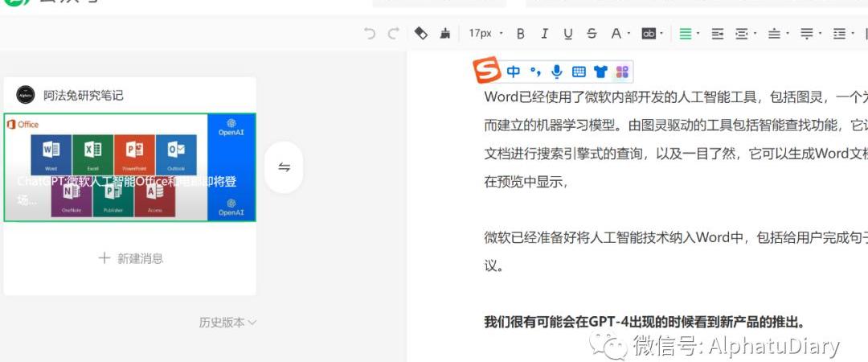Image resolution: width=868 pixels, height=362 pixels.
Task: Toggle strikethrough formatting
Action: 592,34
